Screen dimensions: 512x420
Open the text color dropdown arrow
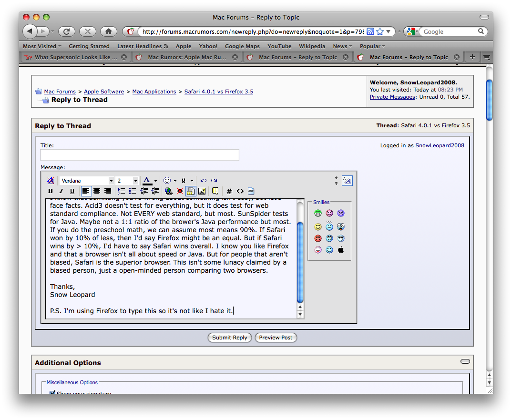tap(156, 181)
